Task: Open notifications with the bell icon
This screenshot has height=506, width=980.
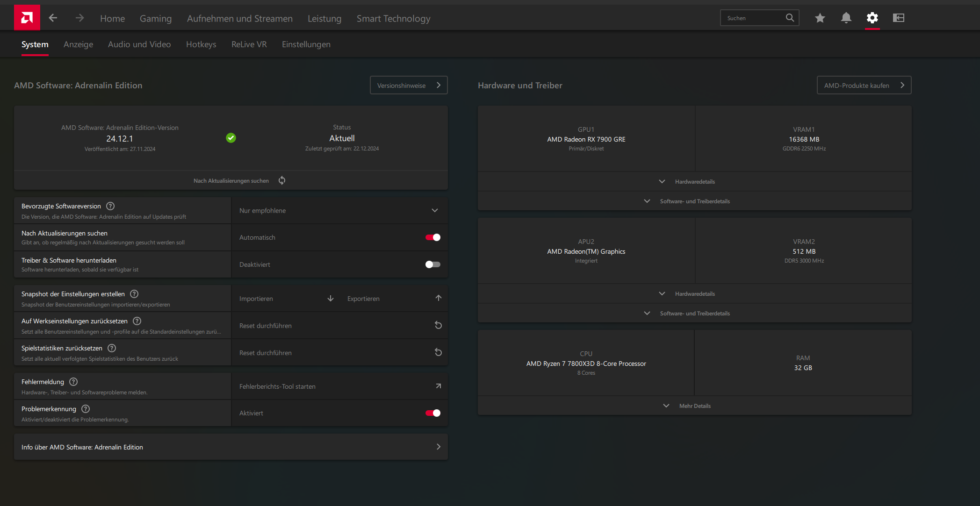Action: tap(846, 18)
